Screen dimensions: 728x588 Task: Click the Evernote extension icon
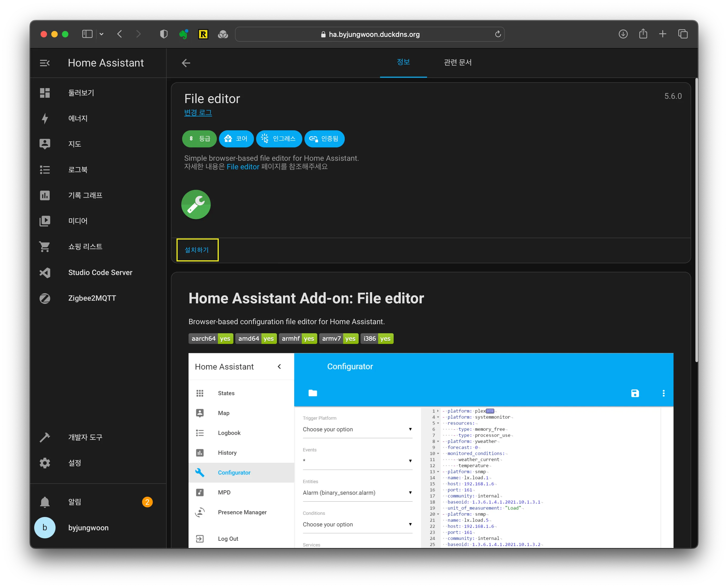coord(183,34)
